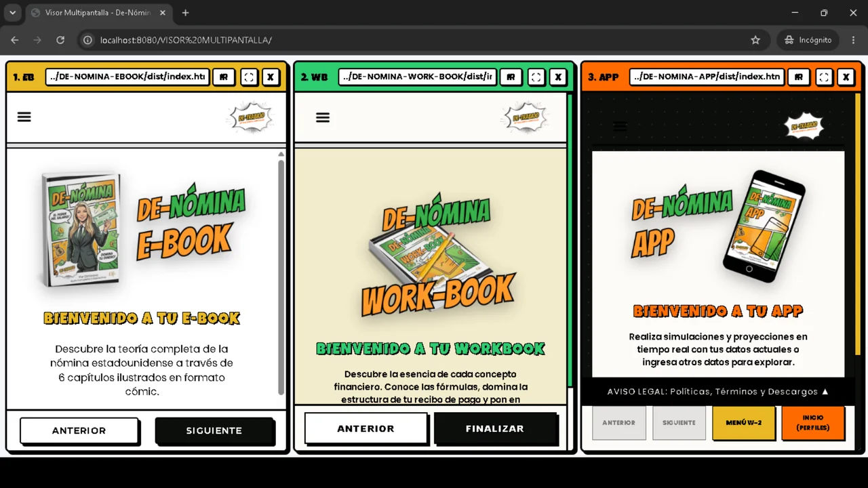
Task: Open the hamburger menu in the E-Book panel
Action: coord(24,117)
